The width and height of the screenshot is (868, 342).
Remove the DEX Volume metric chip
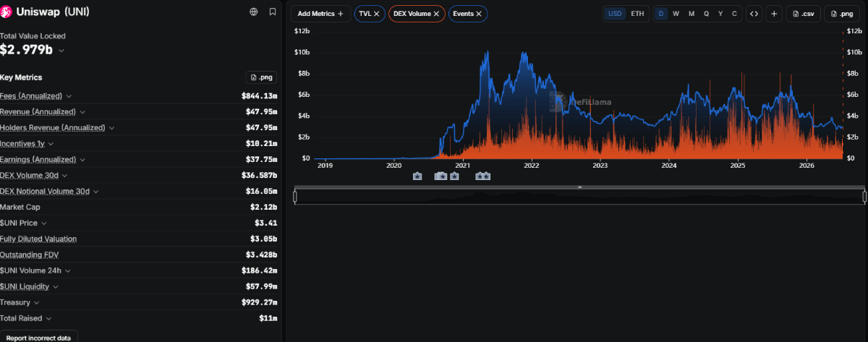pos(436,14)
